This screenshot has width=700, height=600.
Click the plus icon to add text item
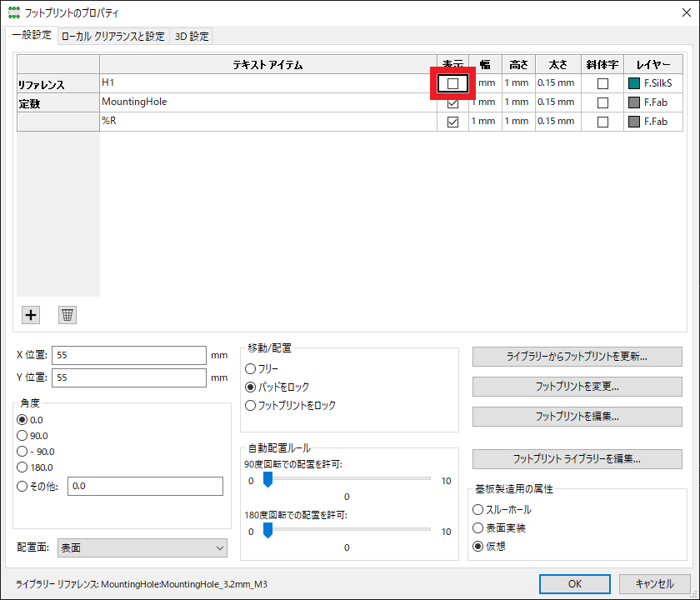point(31,314)
